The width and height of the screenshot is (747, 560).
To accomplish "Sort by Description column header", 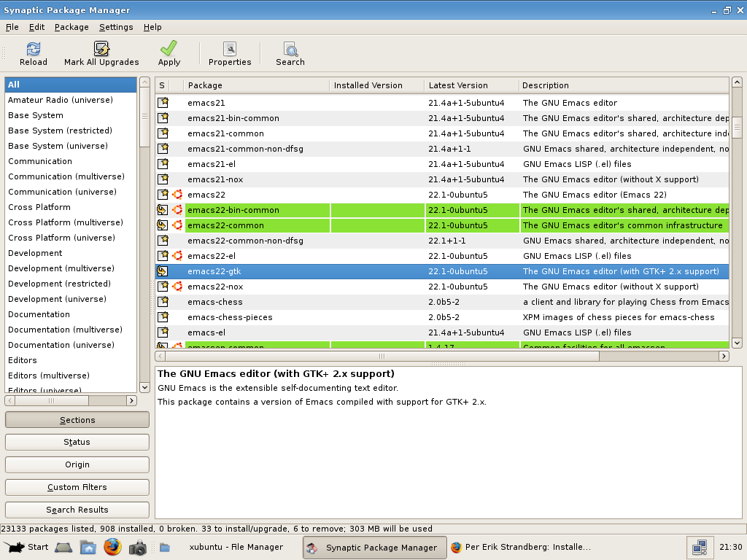I will [x=624, y=85].
